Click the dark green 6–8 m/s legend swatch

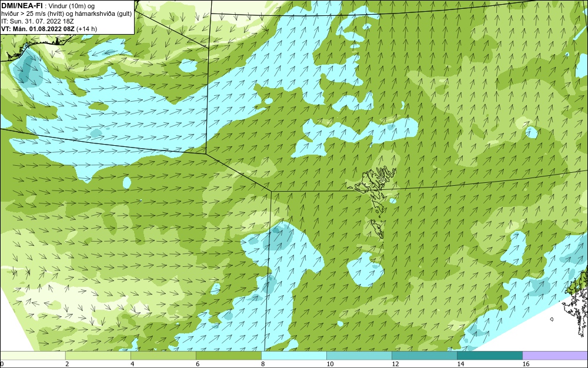tap(229, 355)
